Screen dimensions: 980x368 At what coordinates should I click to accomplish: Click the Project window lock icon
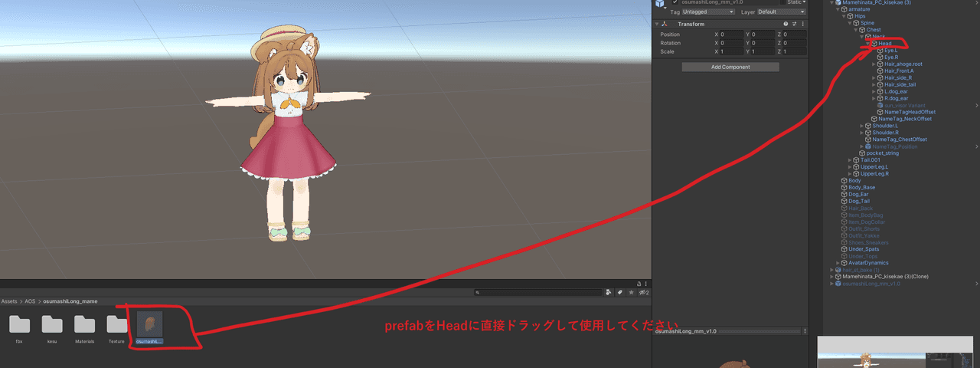click(639, 283)
